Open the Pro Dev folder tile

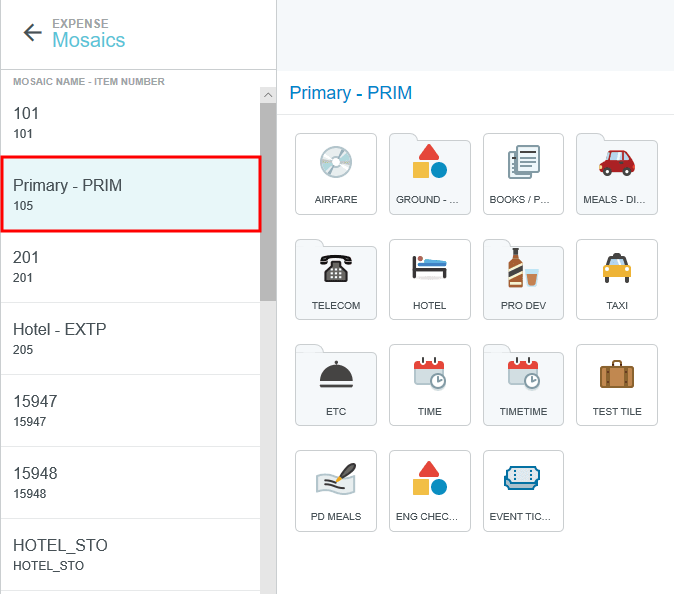click(x=523, y=280)
